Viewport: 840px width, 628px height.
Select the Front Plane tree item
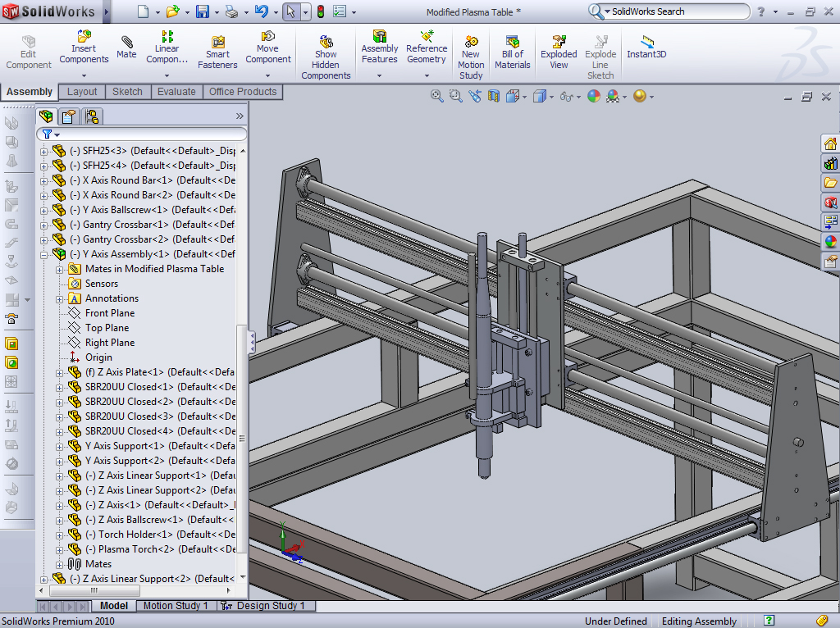tap(109, 313)
